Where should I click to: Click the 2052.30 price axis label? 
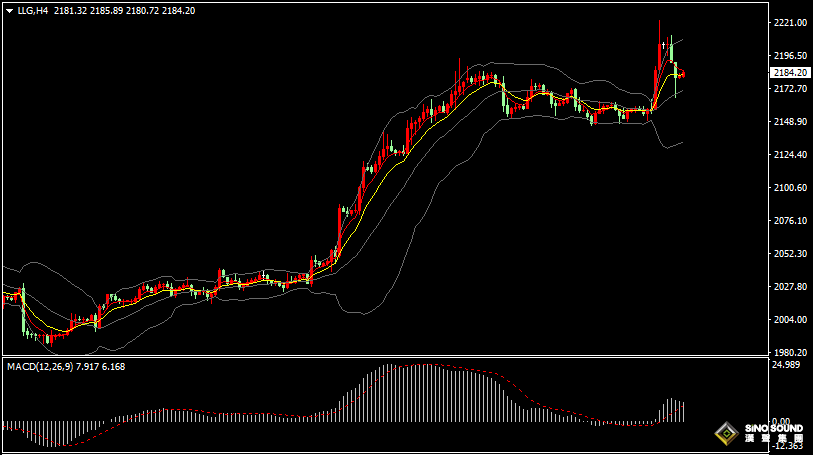click(x=790, y=254)
